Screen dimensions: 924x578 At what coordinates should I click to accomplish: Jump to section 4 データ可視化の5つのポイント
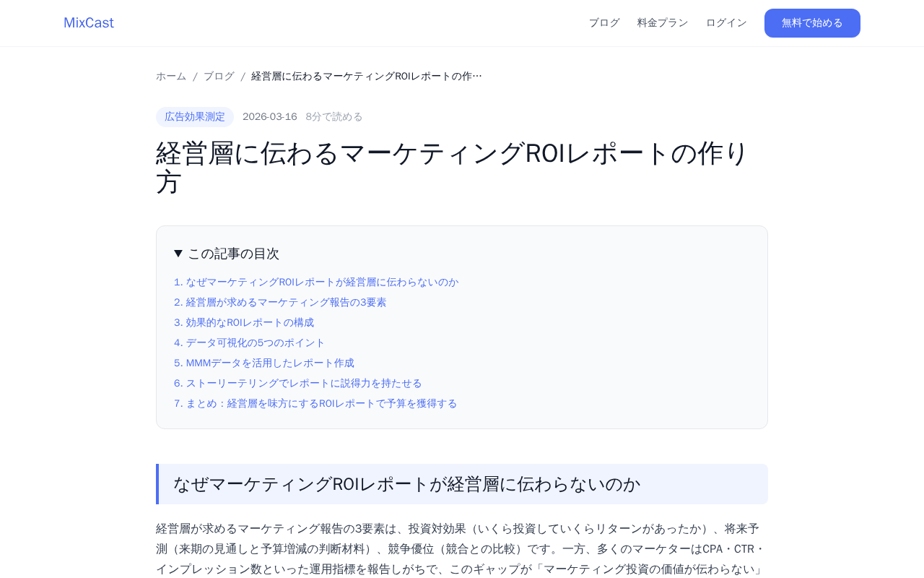tap(250, 342)
